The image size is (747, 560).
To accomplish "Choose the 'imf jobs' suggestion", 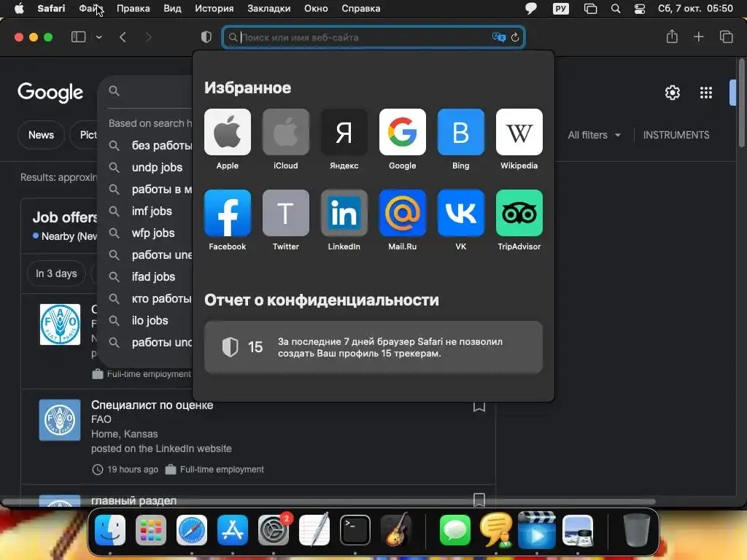I will [x=150, y=211].
